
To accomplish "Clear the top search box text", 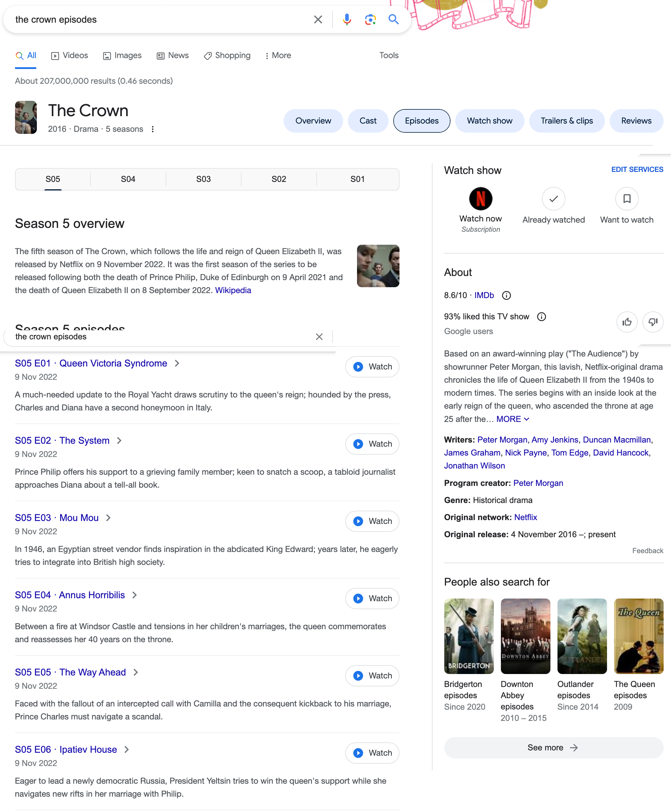I will [x=318, y=19].
